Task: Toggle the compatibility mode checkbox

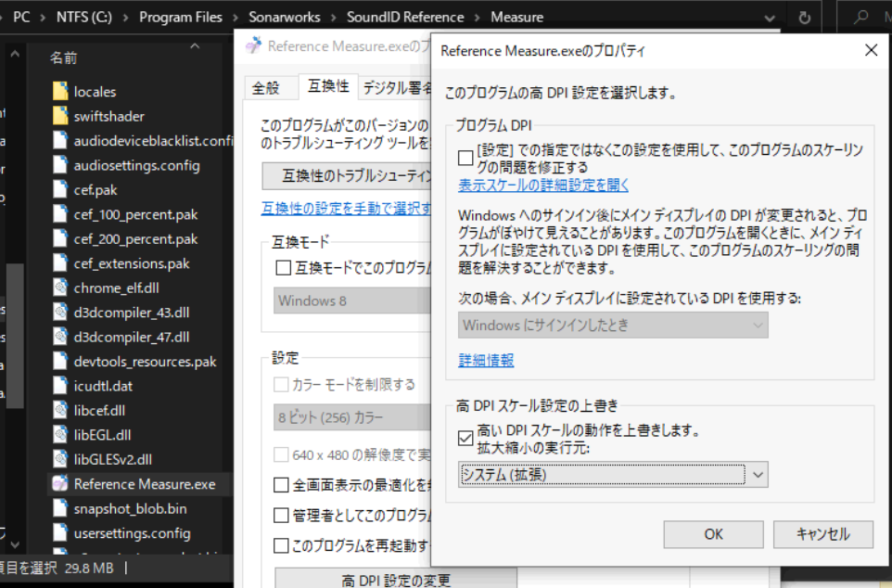Action: (x=283, y=267)
